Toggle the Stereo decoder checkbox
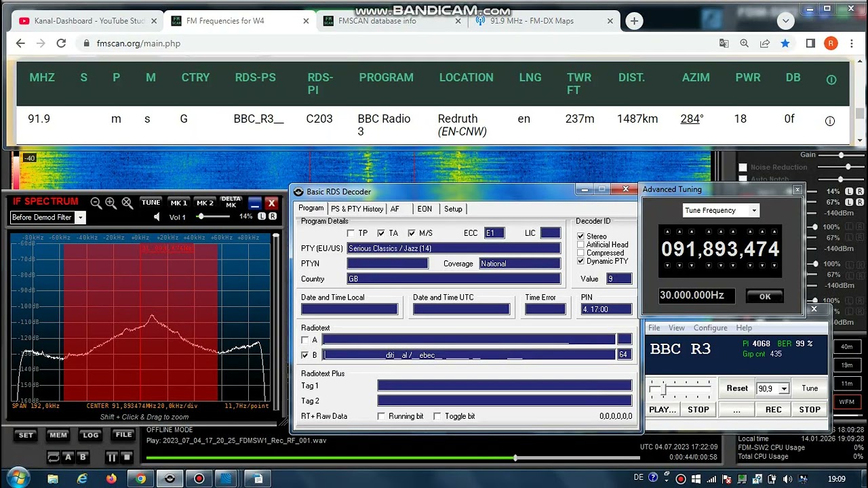Screen dimensions: 868x488 [580, 237]
